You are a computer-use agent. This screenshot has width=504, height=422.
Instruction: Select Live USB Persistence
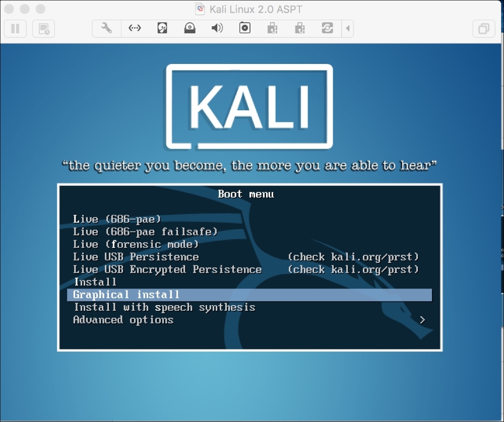(137, 257)
